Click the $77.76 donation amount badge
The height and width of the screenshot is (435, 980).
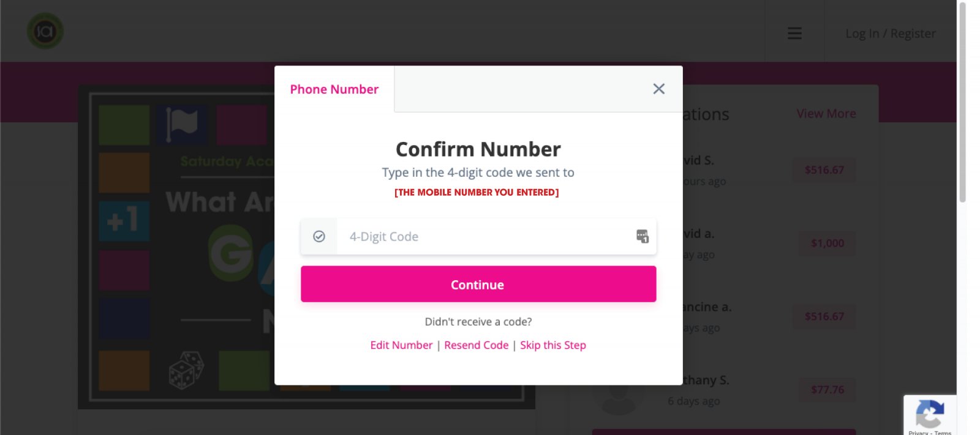[827, 390]
